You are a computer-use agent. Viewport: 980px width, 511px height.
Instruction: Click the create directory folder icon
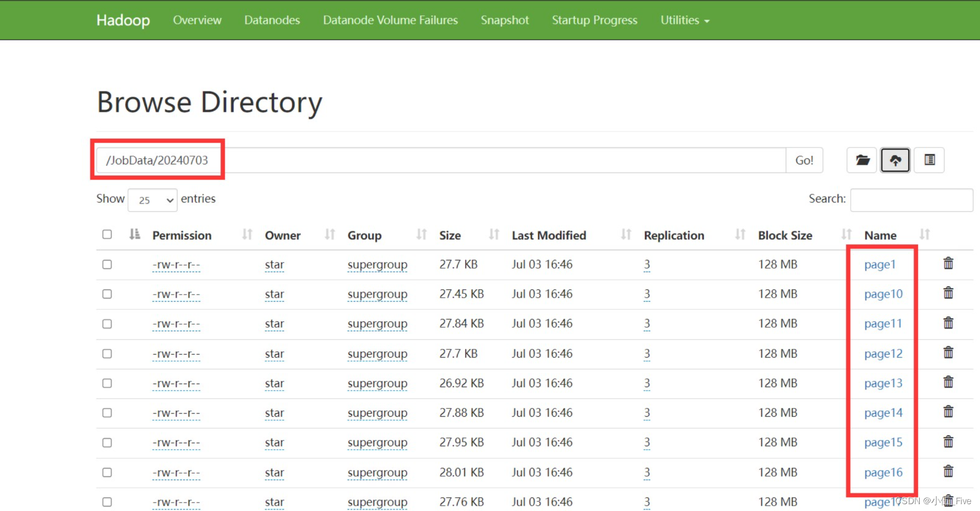862,160
